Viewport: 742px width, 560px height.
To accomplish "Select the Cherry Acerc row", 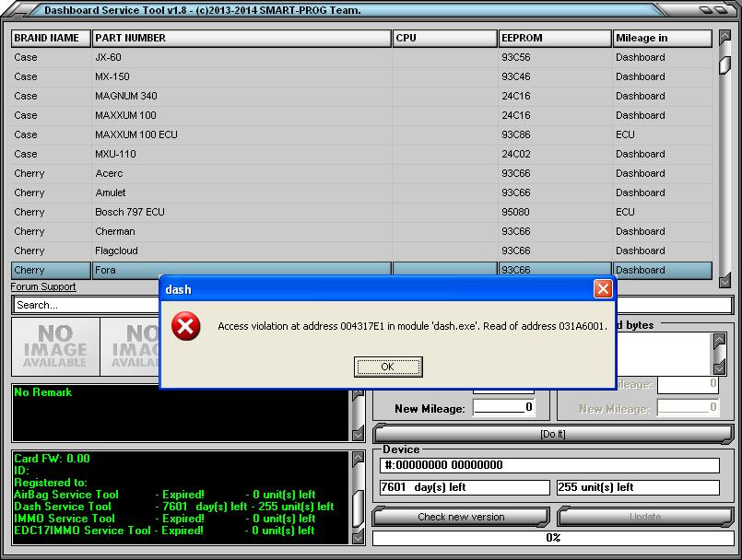I will [x=361, y=173].
